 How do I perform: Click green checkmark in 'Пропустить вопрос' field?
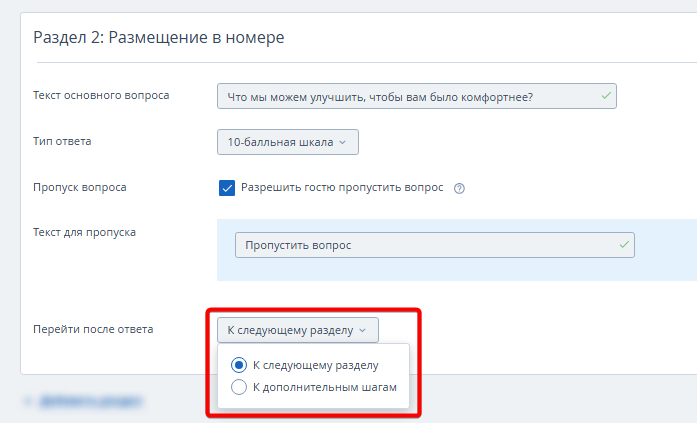tap(624, 244)
